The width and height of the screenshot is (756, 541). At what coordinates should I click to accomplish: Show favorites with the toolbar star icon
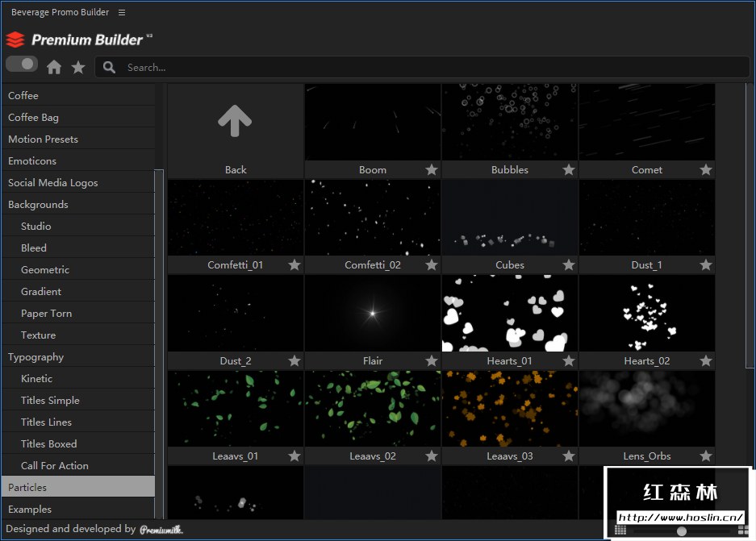(x=78, y=67)
